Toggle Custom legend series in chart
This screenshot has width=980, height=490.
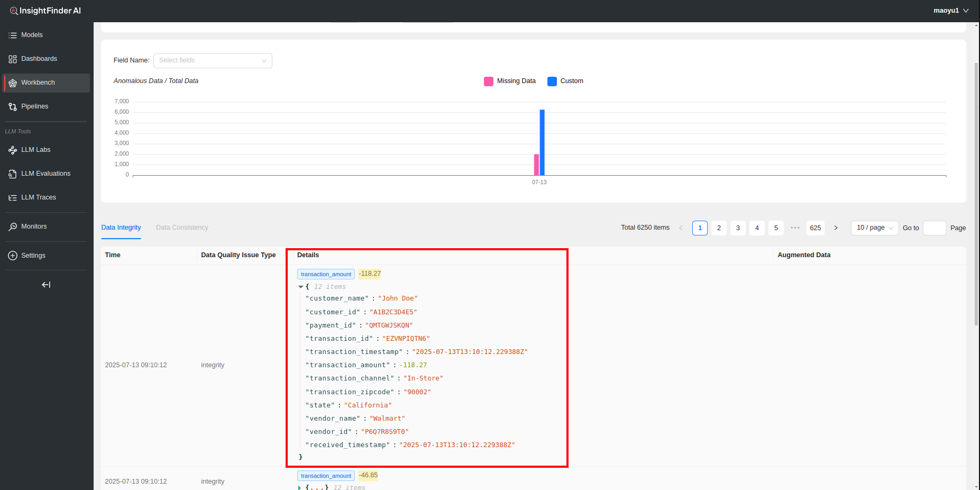point(565,81)
